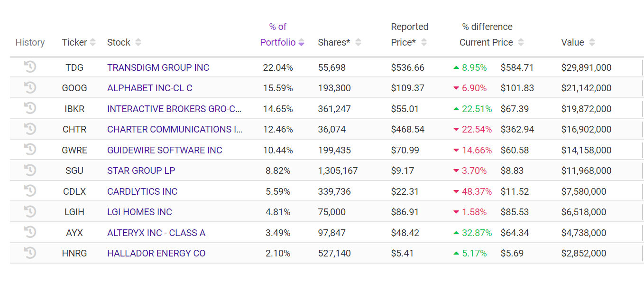Screen dimensions: 644x284
Task: Open history for the TDG row
Action: (x=30, y=67)
